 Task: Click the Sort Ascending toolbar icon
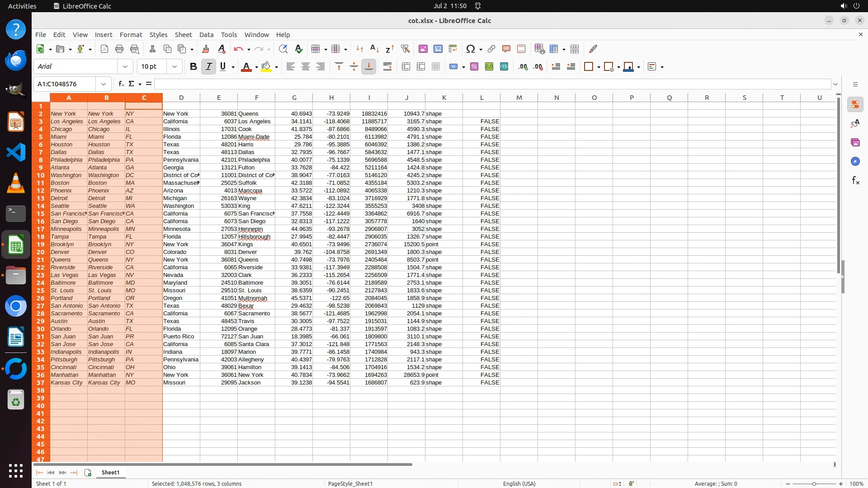374,49
